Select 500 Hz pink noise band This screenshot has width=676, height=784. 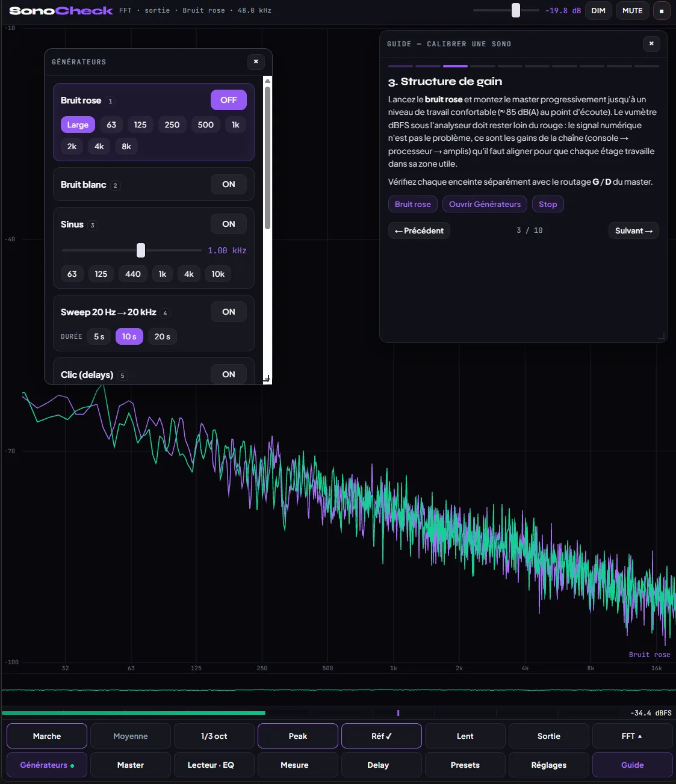[x=206, y=125]
